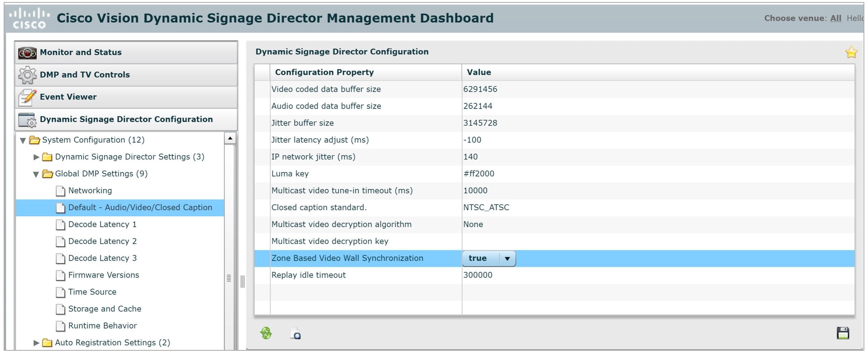
Task: Click the Replay idle timeout value 300000
Action: click(x=478, y=275)
